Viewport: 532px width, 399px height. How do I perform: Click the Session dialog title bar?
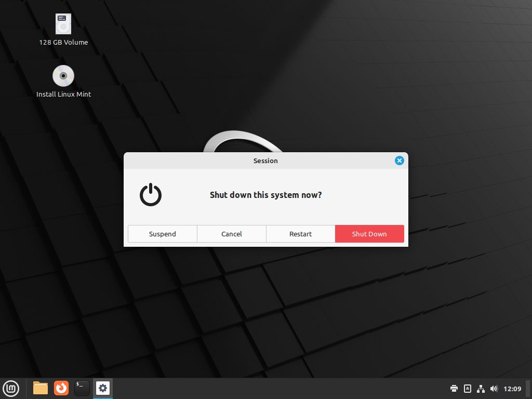click(x=265, y=161)
